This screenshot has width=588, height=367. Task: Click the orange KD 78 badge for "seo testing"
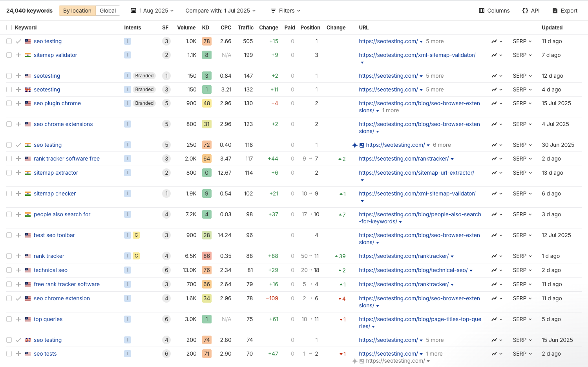[206, 41]
